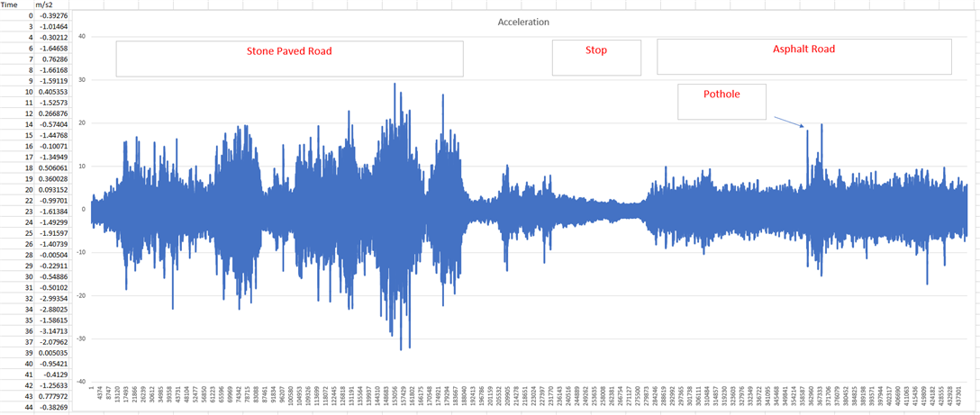Select the "Pothole" text box

pyautogui.click(x=721, y=101)
